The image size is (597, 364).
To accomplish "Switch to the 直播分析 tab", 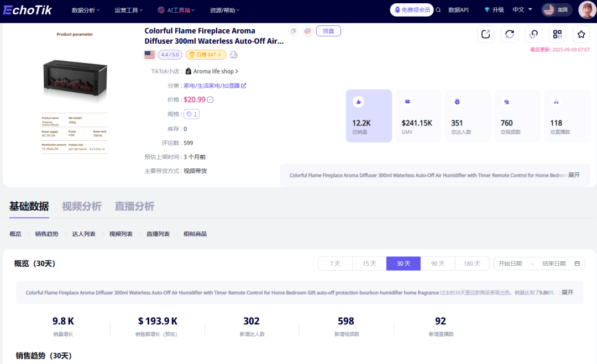I will 134,206.
